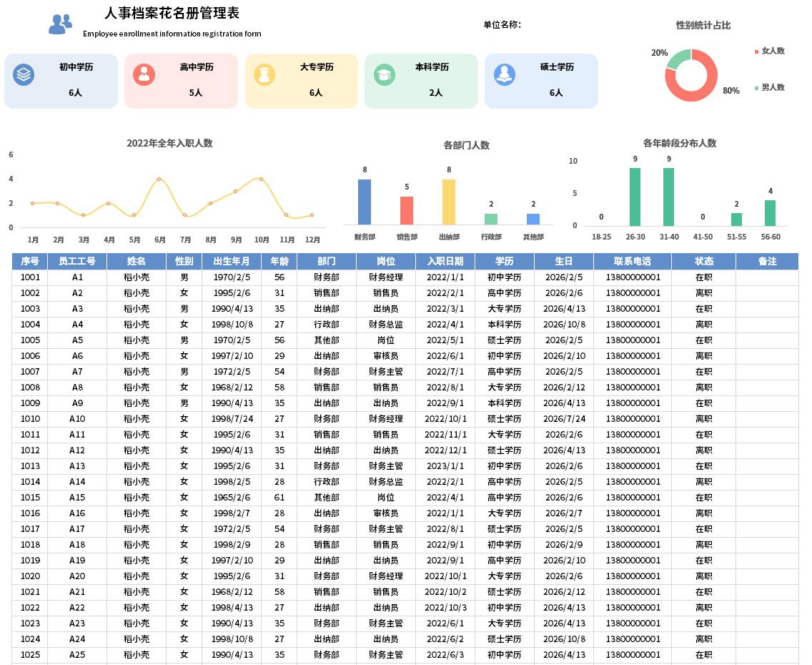This screenshot has height=665, width=812.
Task: Select the 状态 column header
Action: [x=703, y=261]
